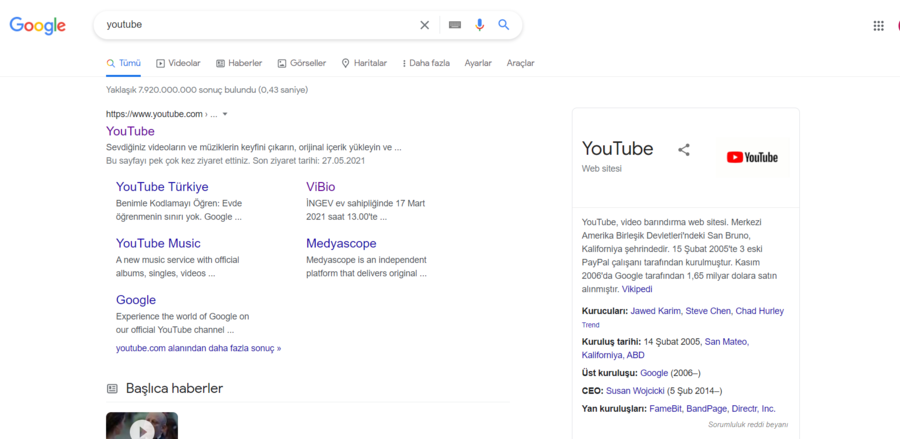This screenshot has width=900, height=439.
Task: Open the Medyascope sitelink
Action: tap(341, 243)
